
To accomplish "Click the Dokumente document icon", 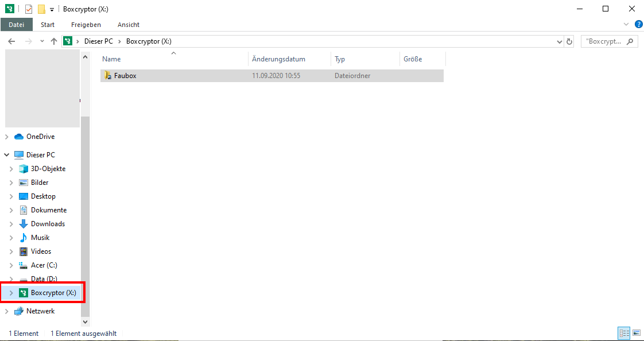I will (24, 210).
